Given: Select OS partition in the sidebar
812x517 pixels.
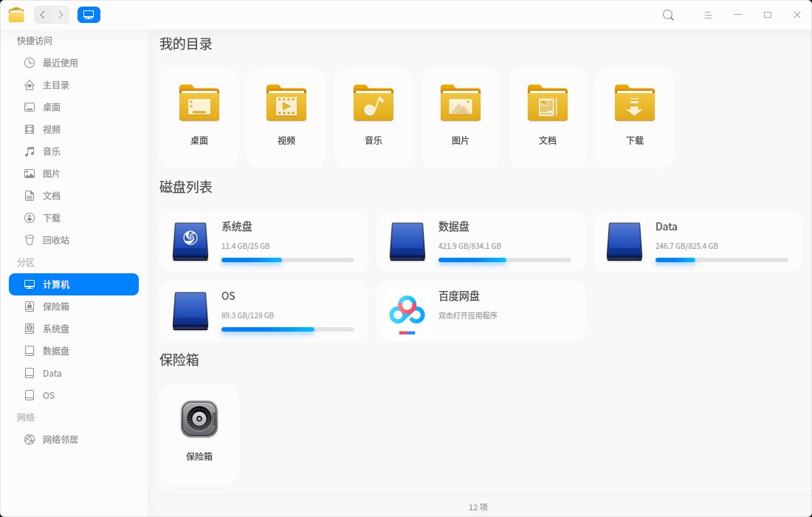Looking at the screenshot, I should (x=74, y=395).
